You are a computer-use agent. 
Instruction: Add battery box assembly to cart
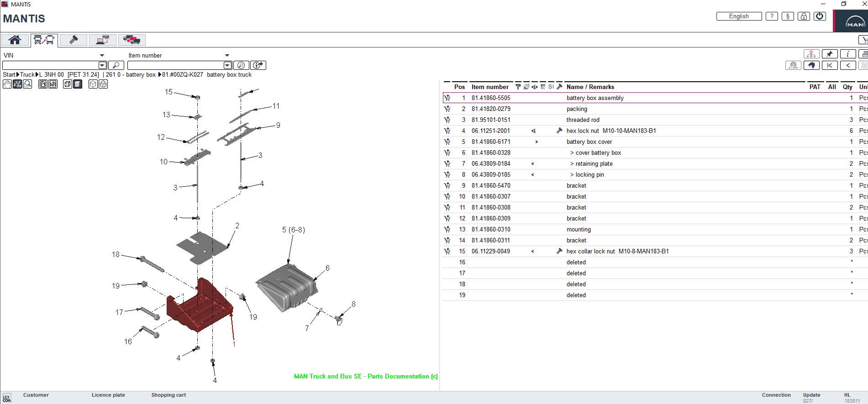pyautogui.click(x=447, y=98)
